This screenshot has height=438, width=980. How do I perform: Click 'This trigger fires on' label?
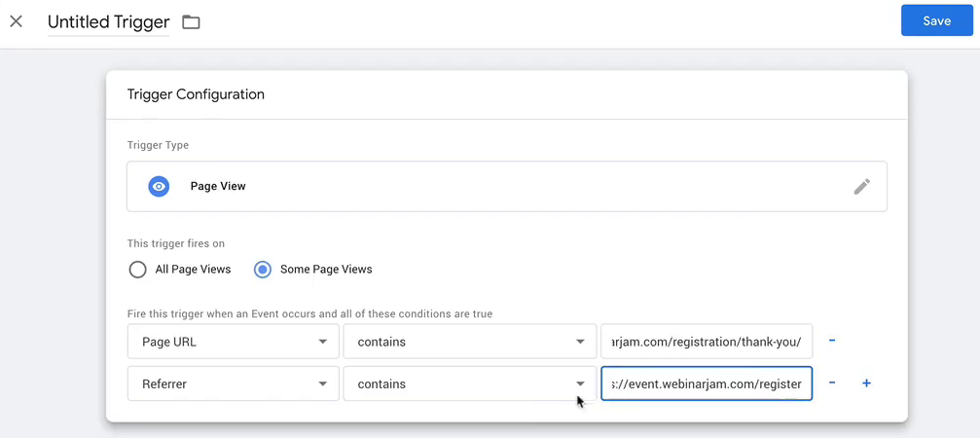pyautogui.click(x=175, y=243)
